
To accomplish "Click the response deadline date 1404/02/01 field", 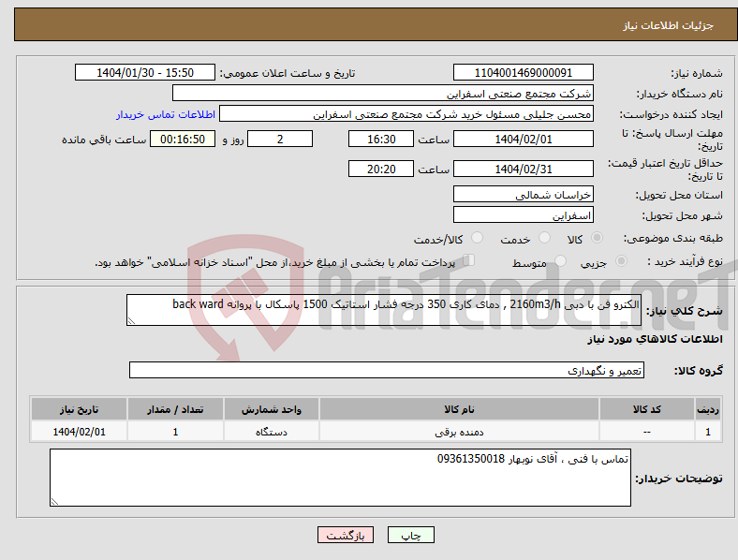I will tap(524, 139).
